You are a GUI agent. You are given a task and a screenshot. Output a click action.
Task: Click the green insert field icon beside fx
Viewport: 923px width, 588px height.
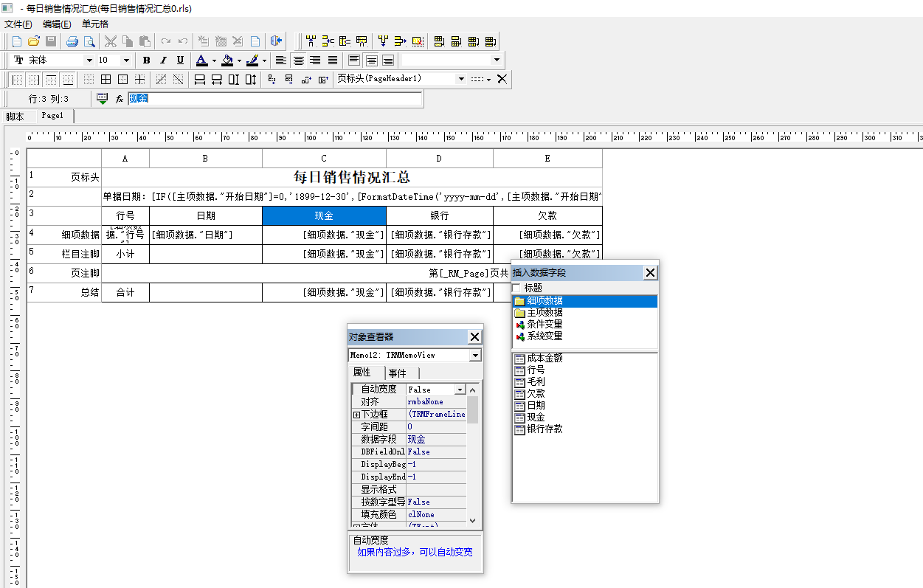(102, 99)
